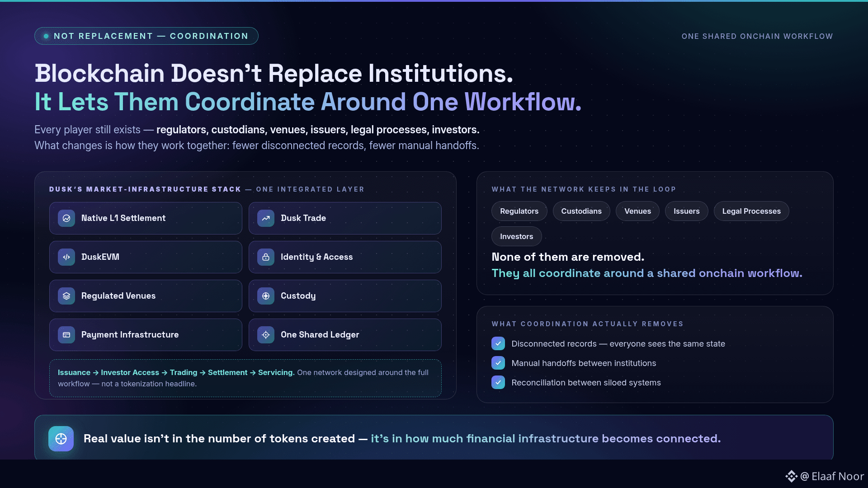Click Blockchain Doesn't Replace Institutions headline
868x488 pixels.
click(274, 73)
